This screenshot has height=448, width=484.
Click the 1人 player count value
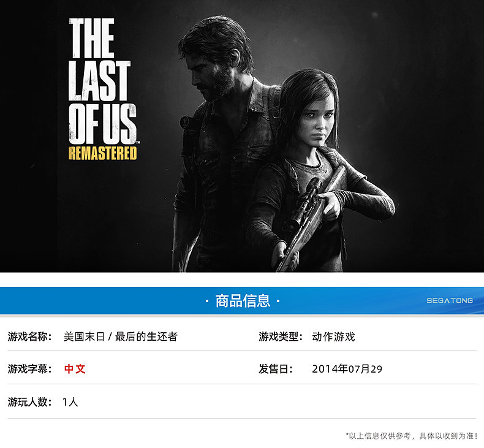pos(70,401)
